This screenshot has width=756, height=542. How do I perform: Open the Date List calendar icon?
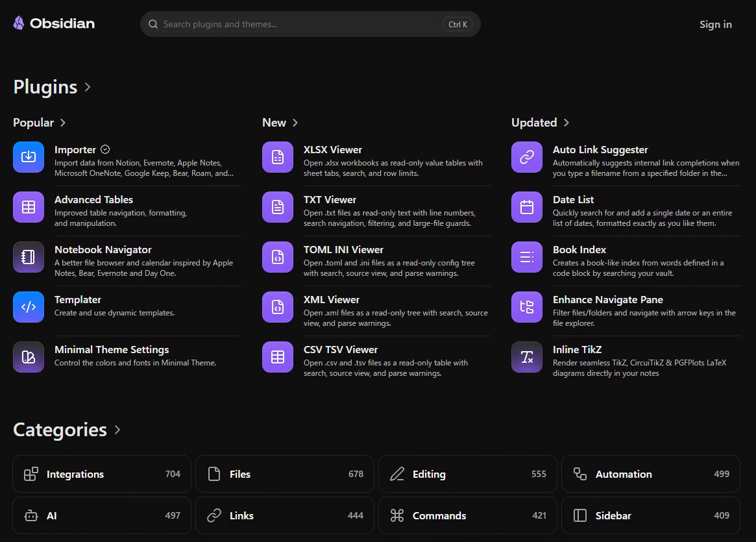pos(527,207)
